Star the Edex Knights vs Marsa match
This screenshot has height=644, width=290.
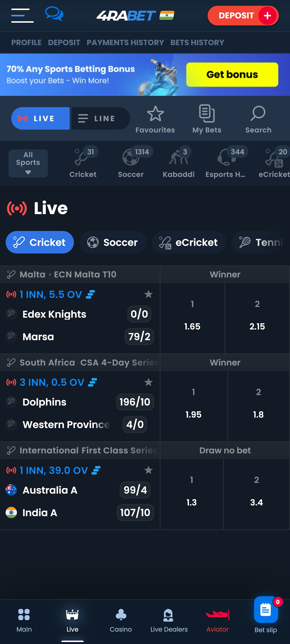[149, 294]
